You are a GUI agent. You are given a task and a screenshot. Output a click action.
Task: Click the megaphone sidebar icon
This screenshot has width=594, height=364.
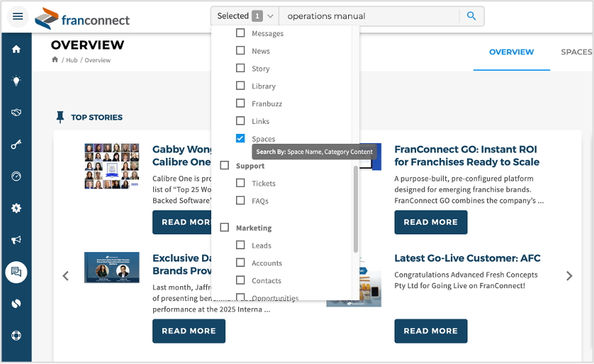coord(16,240)
